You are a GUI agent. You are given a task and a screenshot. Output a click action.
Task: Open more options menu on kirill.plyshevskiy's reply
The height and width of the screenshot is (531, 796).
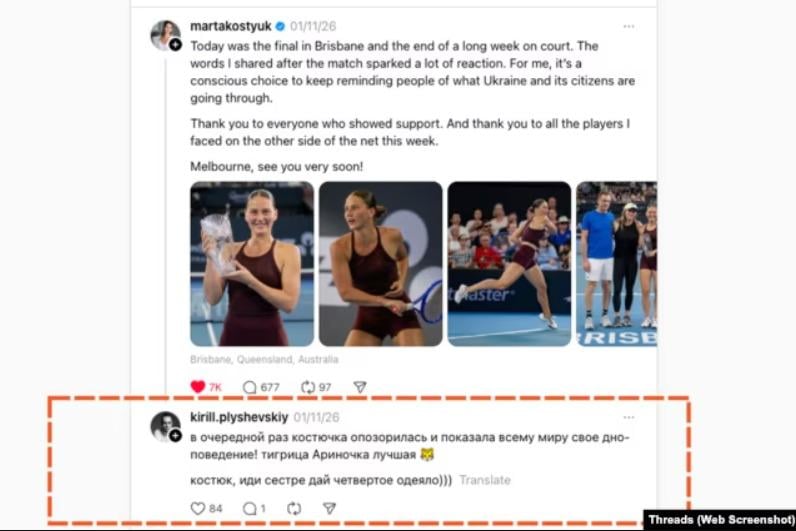pos(628,417)
